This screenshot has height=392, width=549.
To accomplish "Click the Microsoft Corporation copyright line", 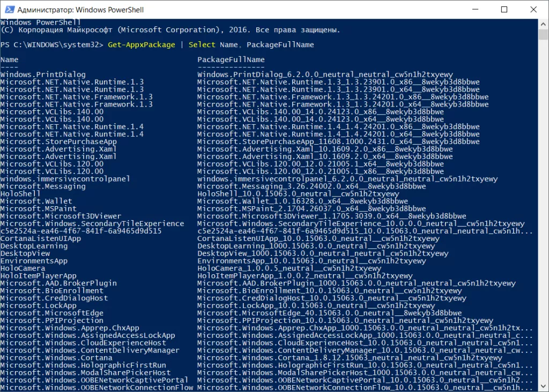I will tap(170, 30).
